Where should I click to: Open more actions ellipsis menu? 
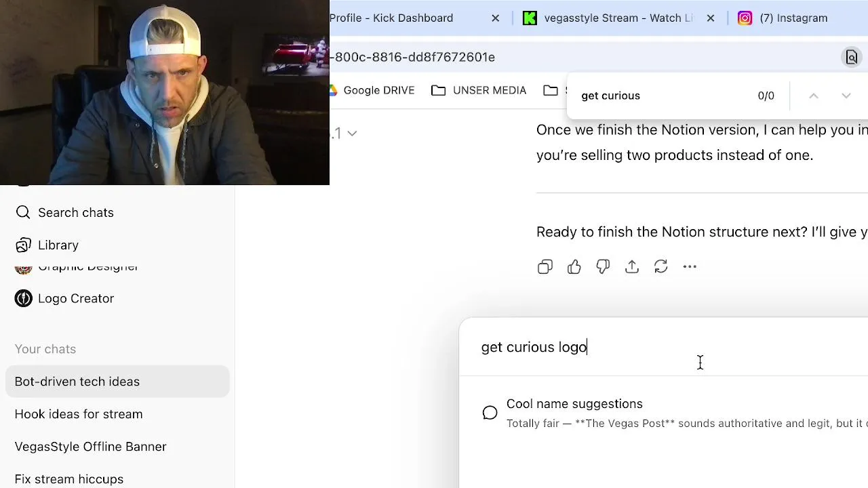coord(690,267)
